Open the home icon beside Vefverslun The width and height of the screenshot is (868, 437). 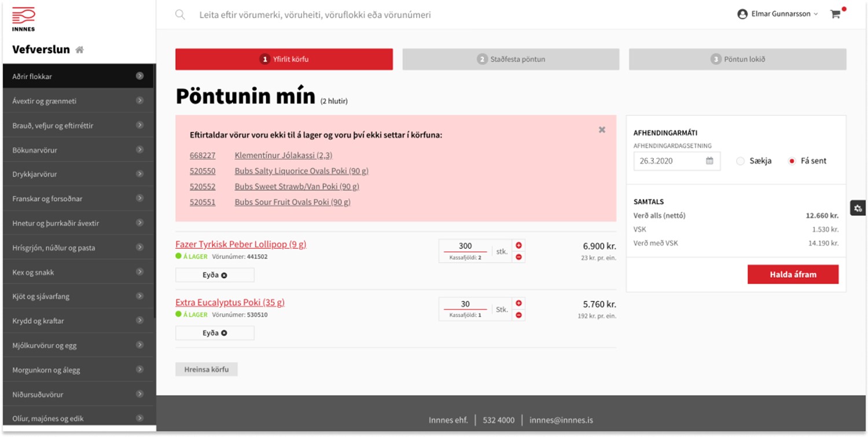pos(80,50)
